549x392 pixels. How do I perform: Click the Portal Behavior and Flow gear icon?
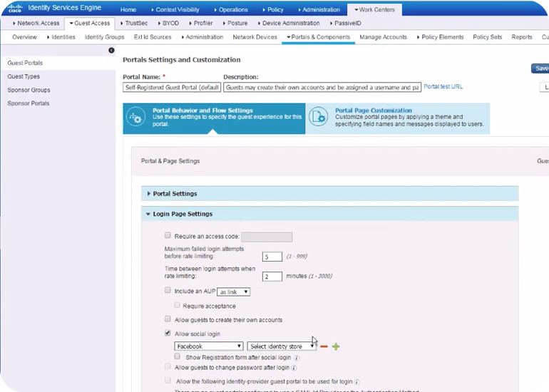tap(136, 118)
